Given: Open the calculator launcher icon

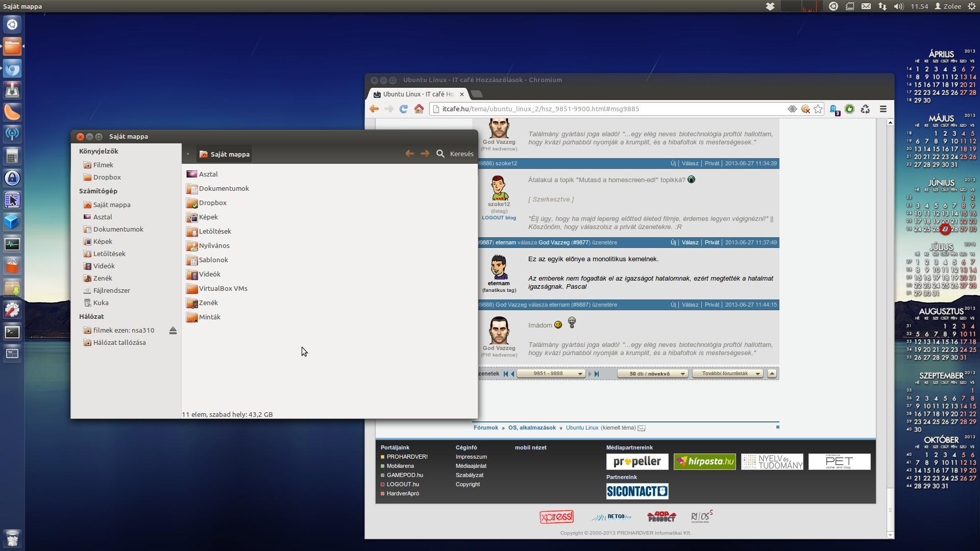Looking at the screenshot, I should [12, 156].
